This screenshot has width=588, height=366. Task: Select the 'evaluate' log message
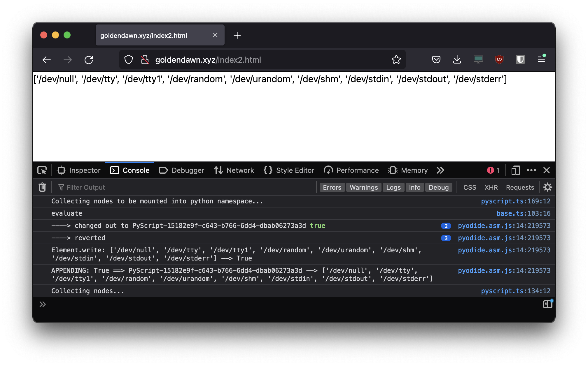(67, 213)
